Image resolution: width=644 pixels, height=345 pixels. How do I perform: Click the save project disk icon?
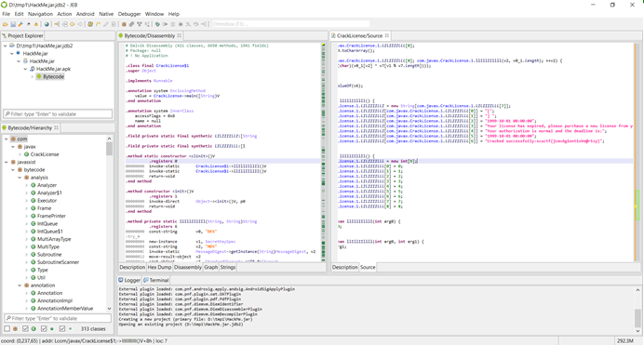13,24
